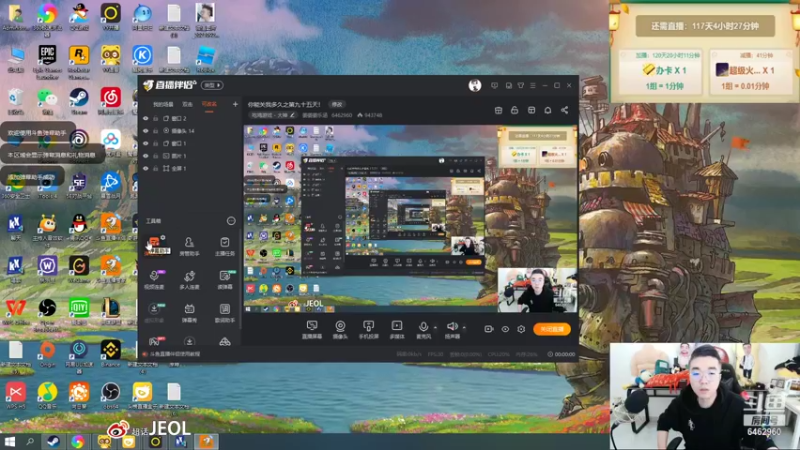Open the 主播任务 tool
Image resolution: width=800 pixels, height=450 pixels.
pyautogui.click(x=224, y=246)
